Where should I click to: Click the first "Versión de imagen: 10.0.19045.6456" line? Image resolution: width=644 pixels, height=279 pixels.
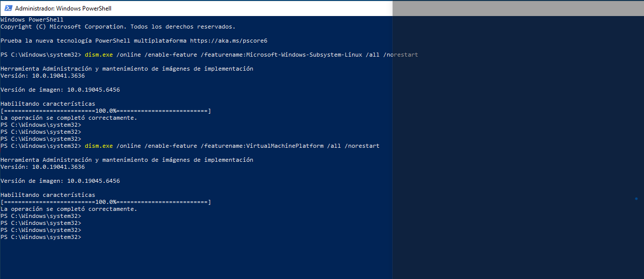coord(60,90)
